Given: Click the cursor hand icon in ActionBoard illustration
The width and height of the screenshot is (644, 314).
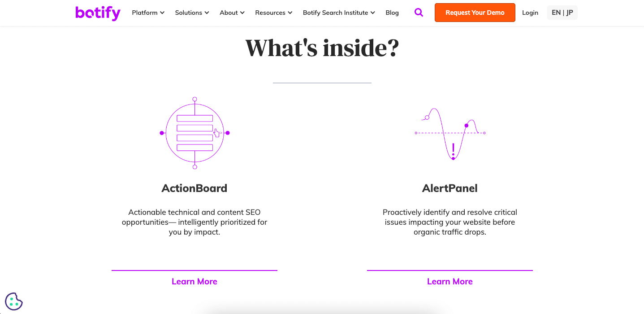Looking at the screenshot, I should click(x=216, y=133).
